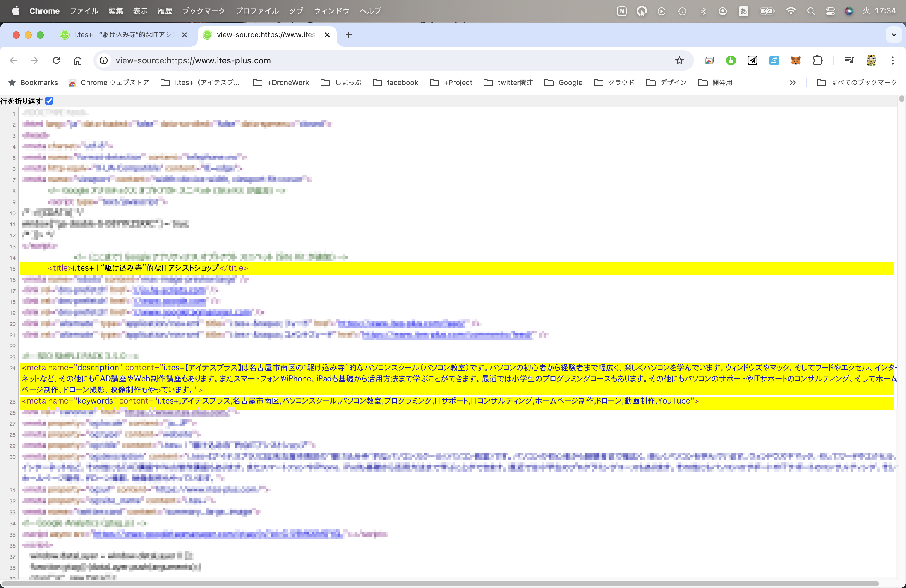Open the ウィンドウ menu
Image resolution: width=906 pixels, height=588 pixels.
[x=332, y=11]
